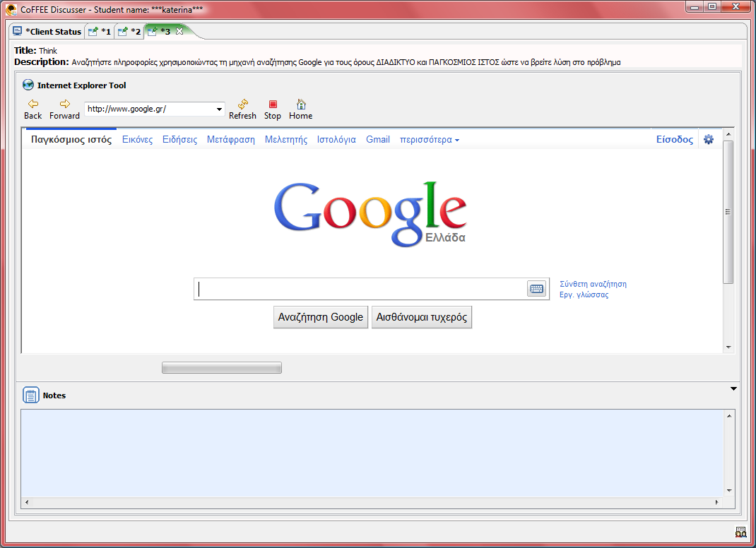Open Εικόνες link
This screenshot has width=756, height=548.
(137, 140)
